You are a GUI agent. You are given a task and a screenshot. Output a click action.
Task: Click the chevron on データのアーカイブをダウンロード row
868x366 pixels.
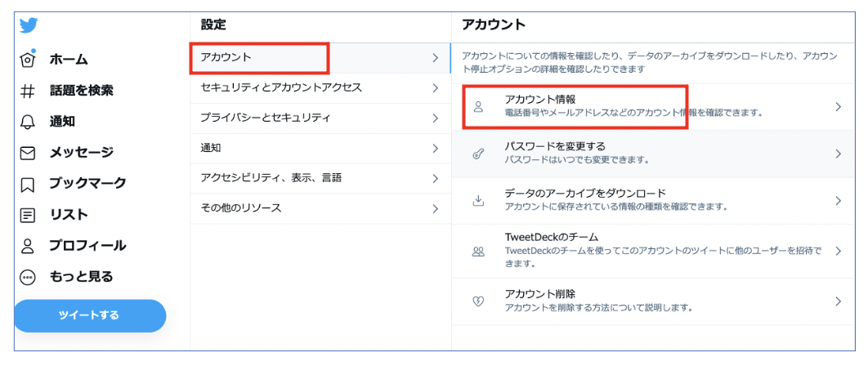click(x=838, y=200)
